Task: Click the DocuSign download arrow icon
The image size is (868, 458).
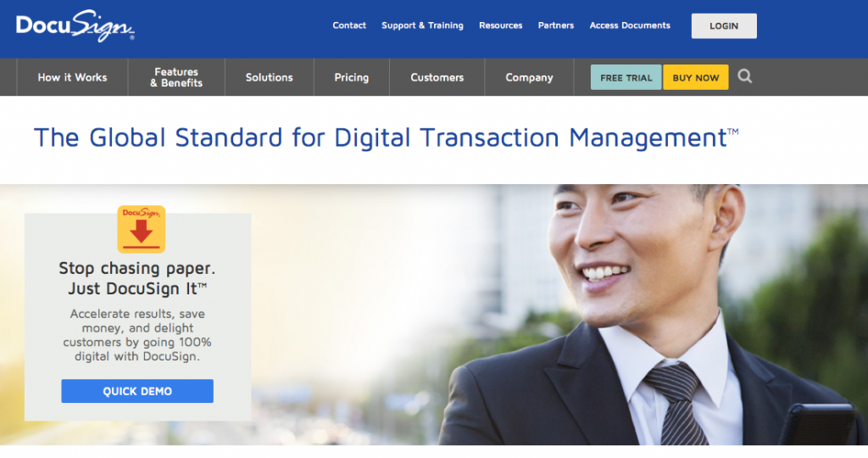Action: pos(142,229)
